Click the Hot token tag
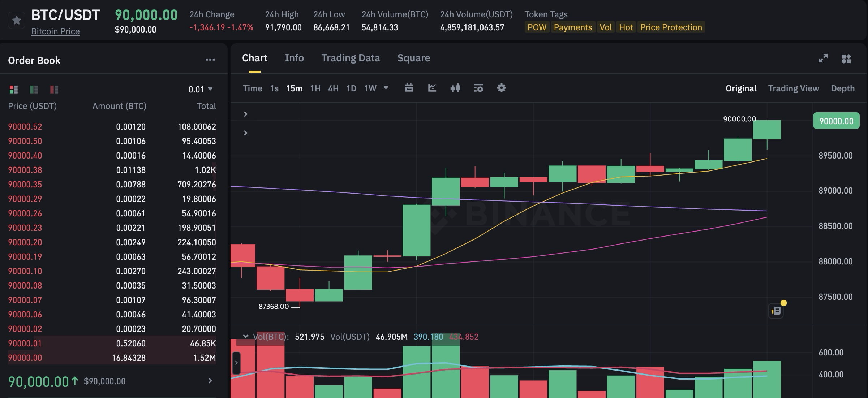The image size is (868, 398). (626, 27)
